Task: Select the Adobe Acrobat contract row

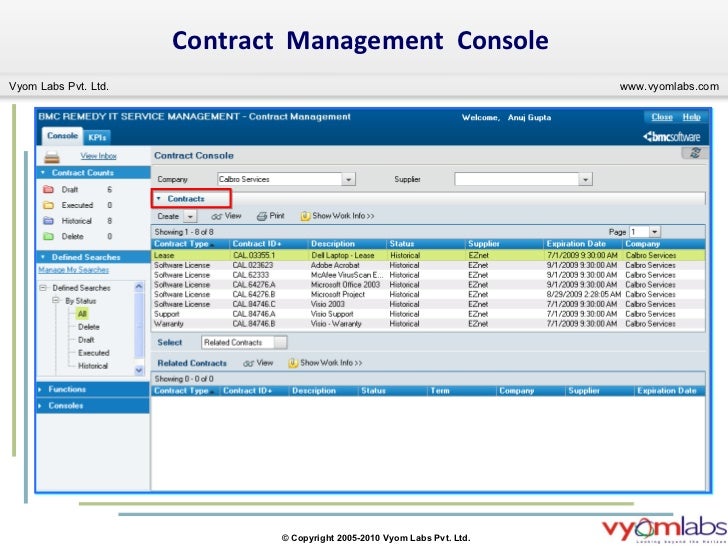Action: [x=428, y=265]
